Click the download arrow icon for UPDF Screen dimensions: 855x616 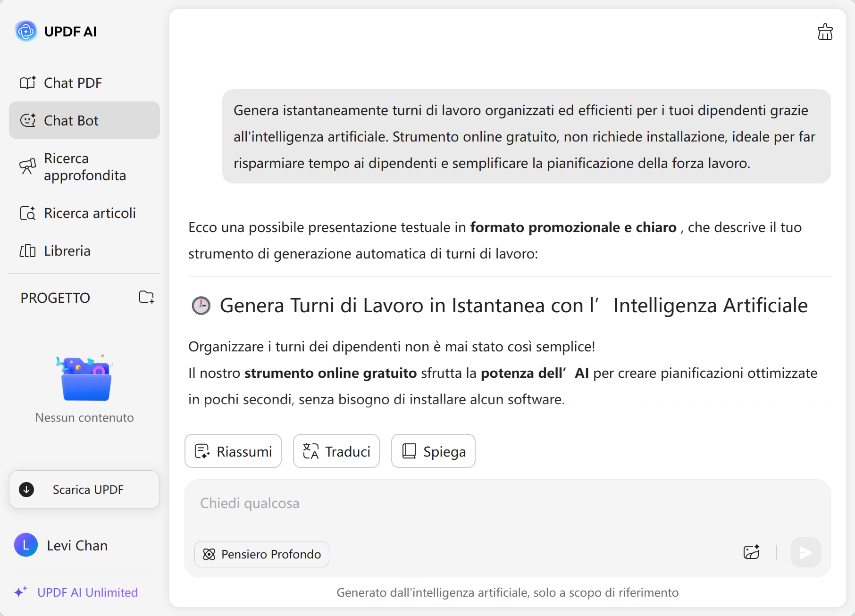[26, 490]
